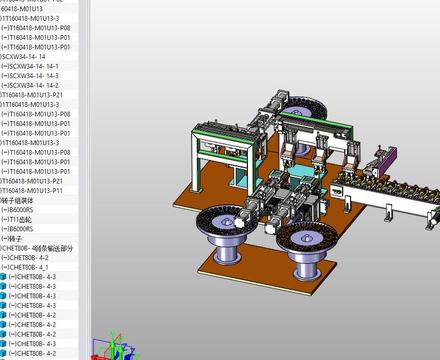Click the part cube icon of the bottom CHET80B- 4-2 row
Screen dimensions: 440x360
[3, 353]
